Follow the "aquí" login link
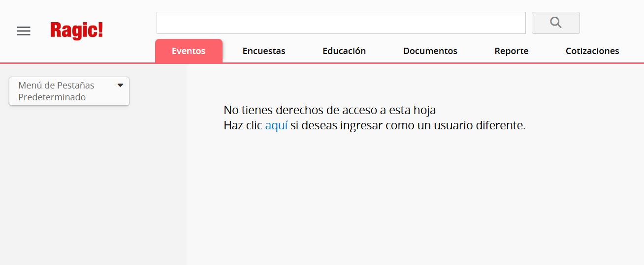644x265 pixels. click(276, 125)
